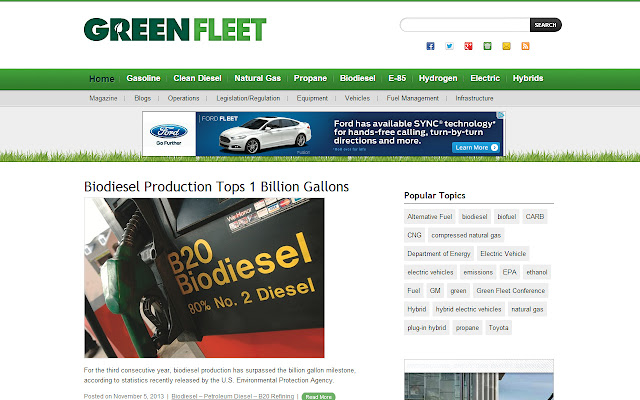Click the green Read More button
640x400 pixels.
tap(318, 396)
